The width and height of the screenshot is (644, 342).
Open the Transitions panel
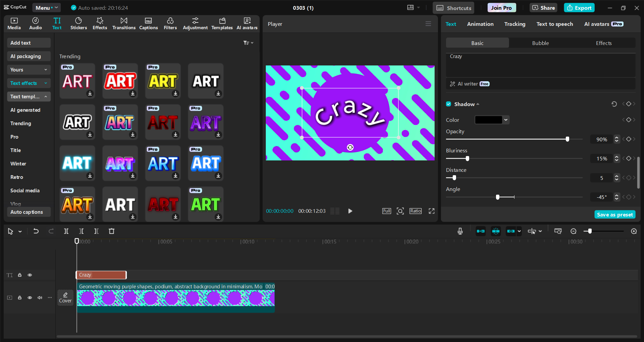pos(124,23)
